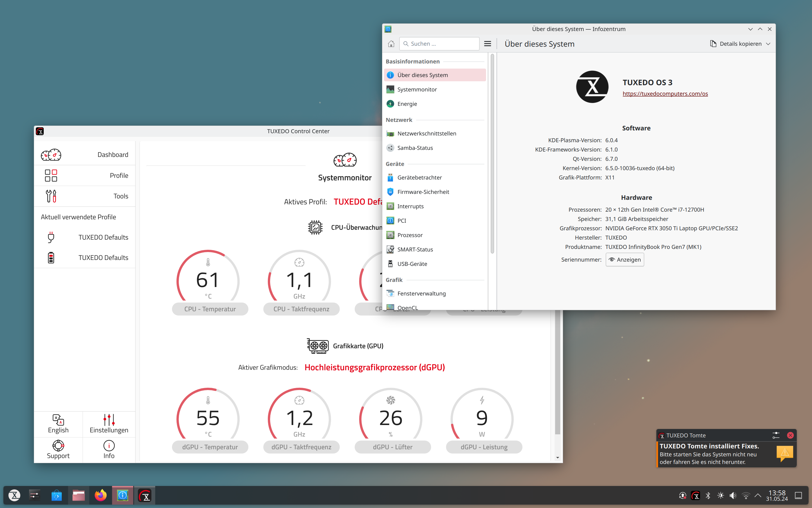The width and height of the screenshot is (812, 508).
Task: Open brightness settings tray icon
Action: (x=720, y=496)
